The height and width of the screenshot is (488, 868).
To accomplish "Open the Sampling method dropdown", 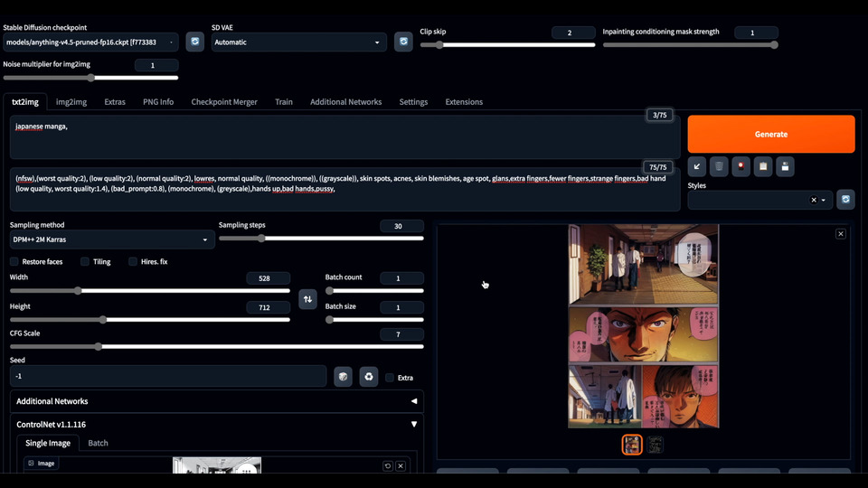I will 112,239.
